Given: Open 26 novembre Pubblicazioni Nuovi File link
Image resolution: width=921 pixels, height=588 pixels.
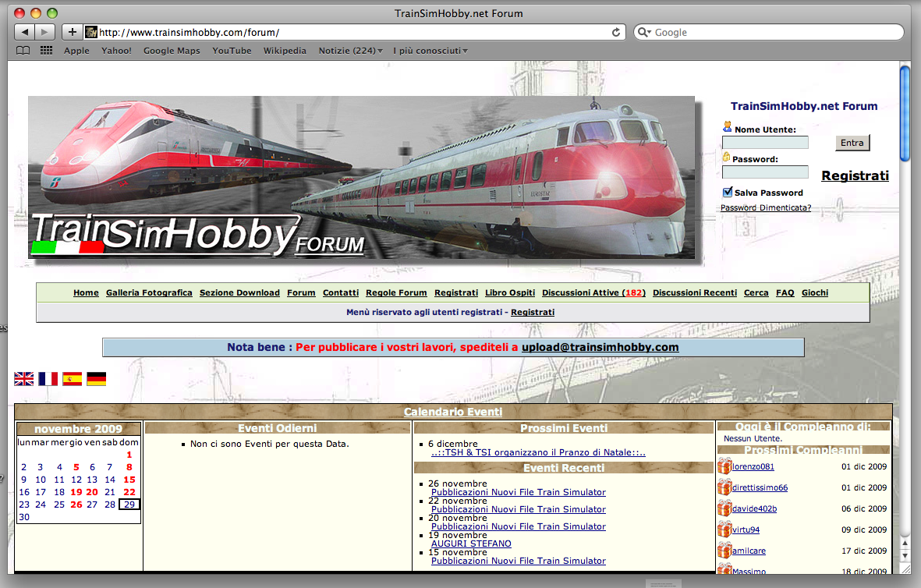Looking at the screenshot, I should 518,492.
